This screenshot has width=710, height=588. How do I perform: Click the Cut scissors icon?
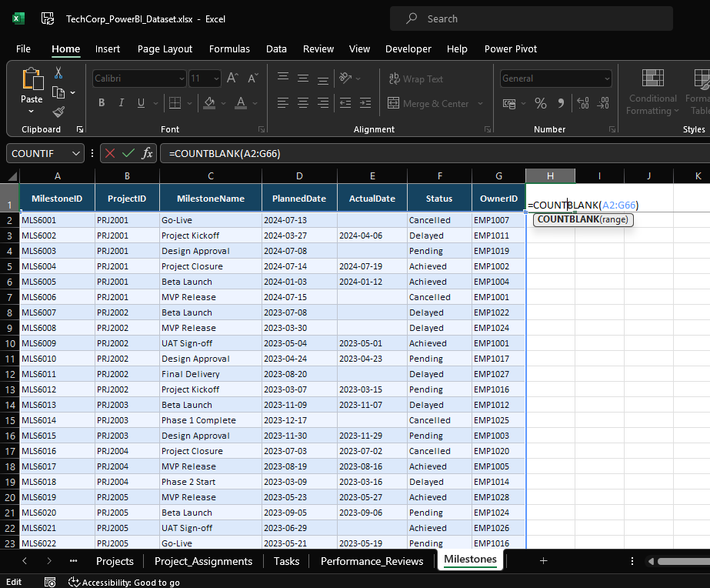point(58,73)
